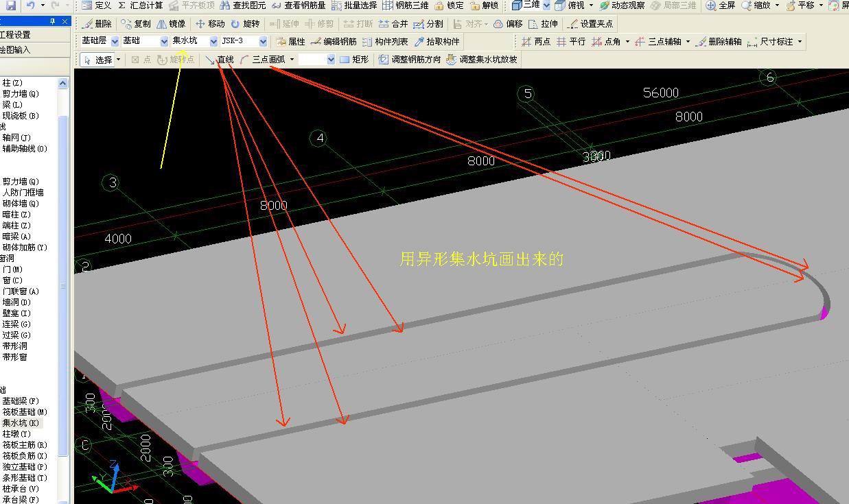Open the 三维 view mode dropdown
The image size is (849, 504).
pos(546,5)
